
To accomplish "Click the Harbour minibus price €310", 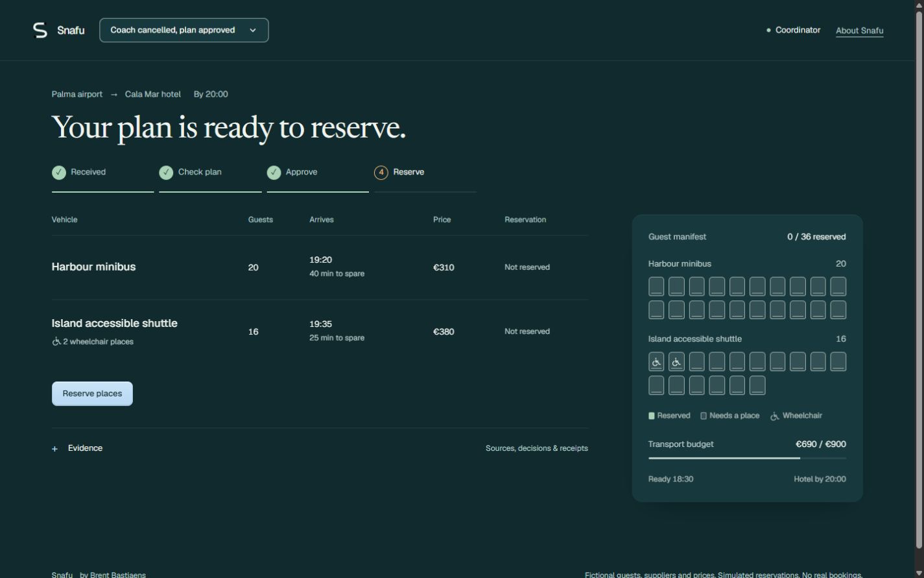I will click(x=444, y=267).
